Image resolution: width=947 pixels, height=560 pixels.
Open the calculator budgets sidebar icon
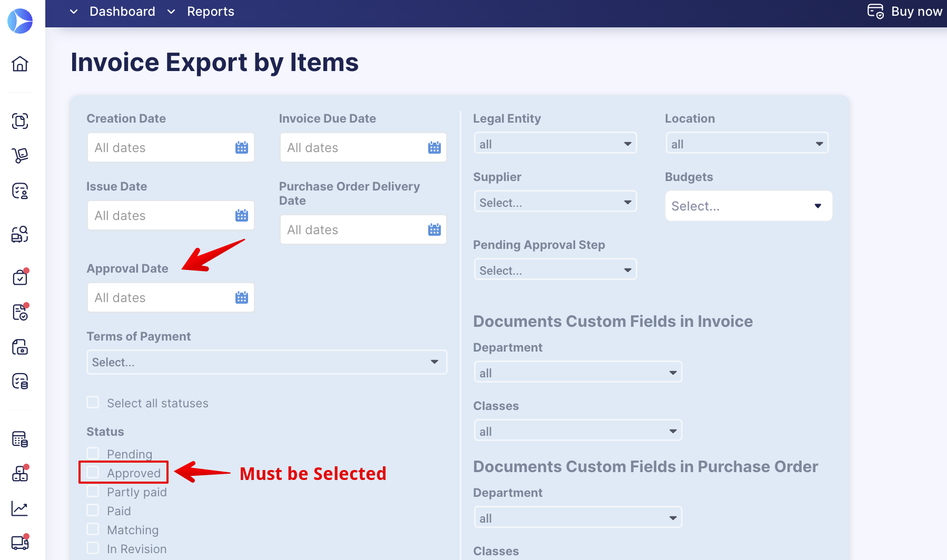[x=20, y=439]
